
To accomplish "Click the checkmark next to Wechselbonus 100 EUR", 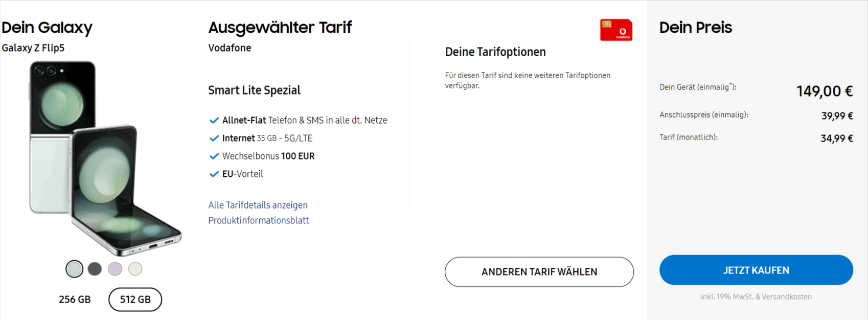I will pos(214,156).
